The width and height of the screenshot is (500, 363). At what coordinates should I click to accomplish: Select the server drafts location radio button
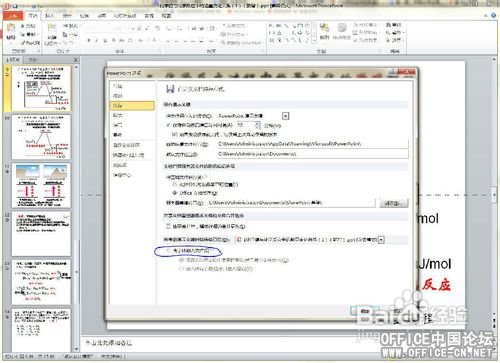pos(175,184)
